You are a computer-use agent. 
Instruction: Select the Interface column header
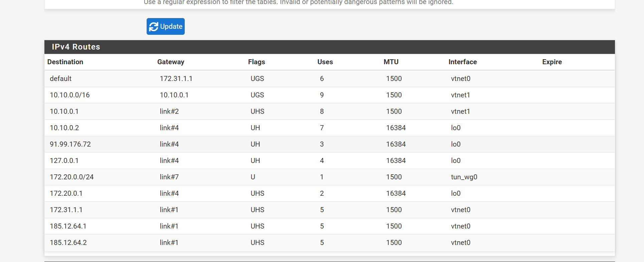click(x=463, y=62)
